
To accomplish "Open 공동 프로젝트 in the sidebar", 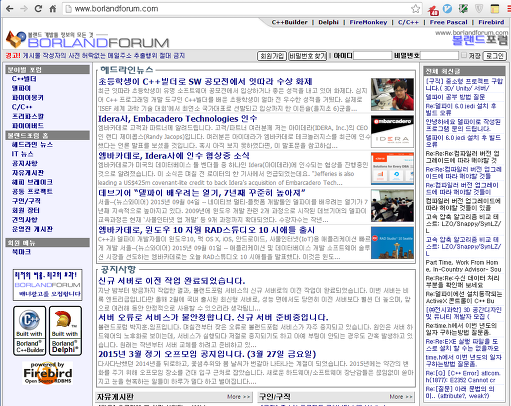I will (32, 191).
